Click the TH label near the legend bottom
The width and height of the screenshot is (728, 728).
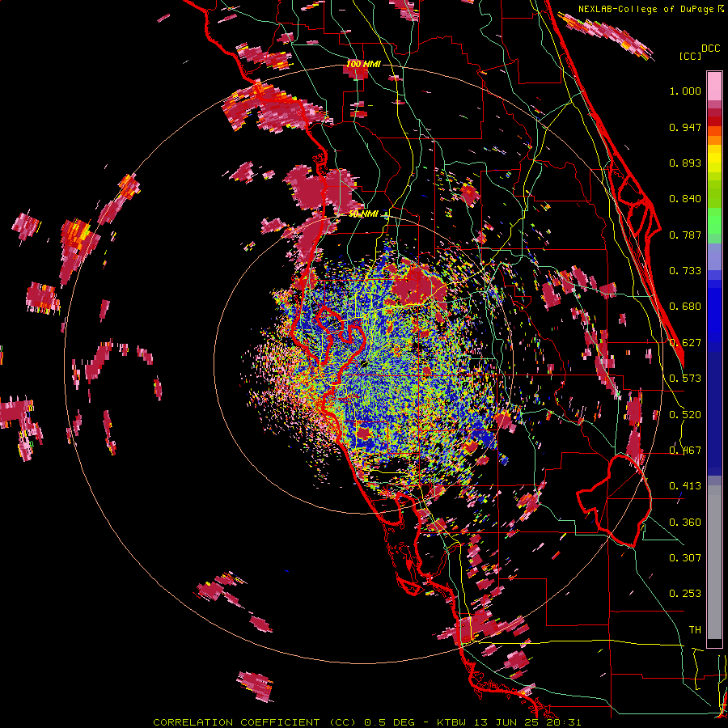(x=695, y=630)
